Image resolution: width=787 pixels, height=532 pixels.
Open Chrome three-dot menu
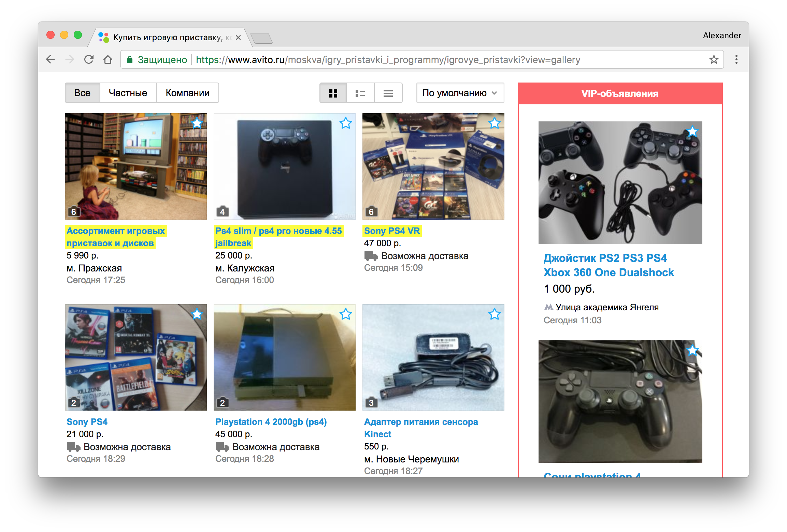(x=736, y=60)
